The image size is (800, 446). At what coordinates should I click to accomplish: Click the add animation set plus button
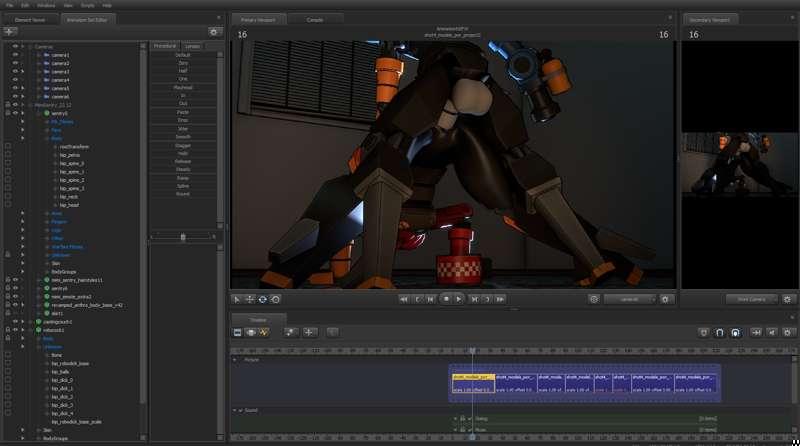(9, 32)
